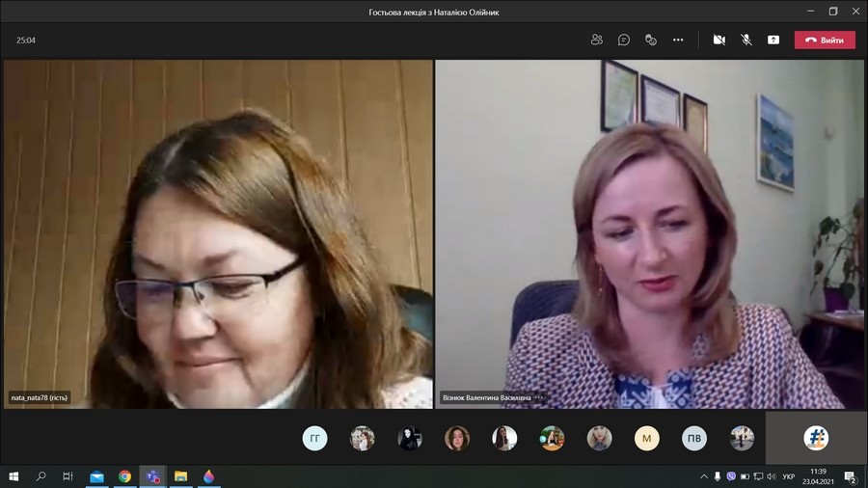Open options dots beside Візнюк Валентина Василівна

[538, 397]
